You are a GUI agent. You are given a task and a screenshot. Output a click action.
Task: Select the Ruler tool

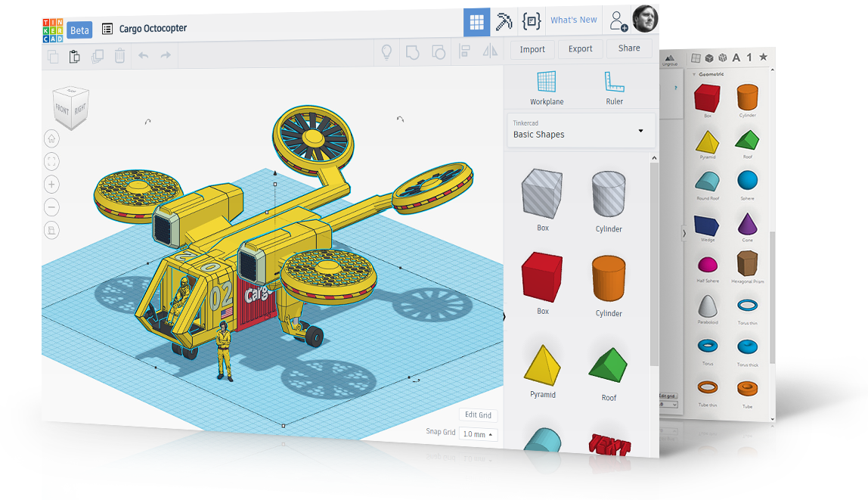coord(615,88)
